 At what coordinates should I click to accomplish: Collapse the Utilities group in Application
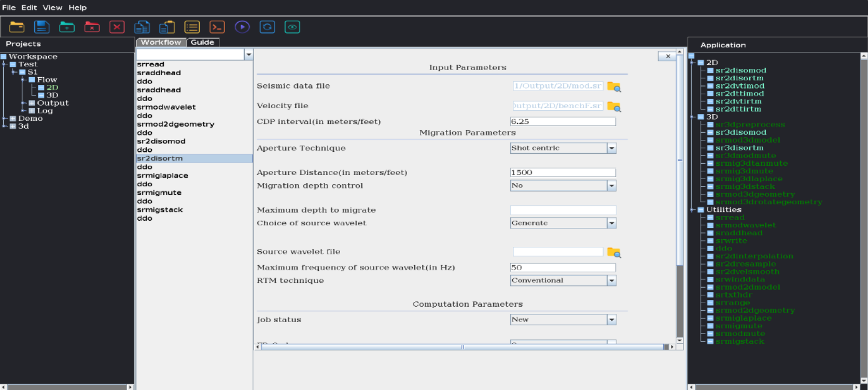tap(693, 210)
